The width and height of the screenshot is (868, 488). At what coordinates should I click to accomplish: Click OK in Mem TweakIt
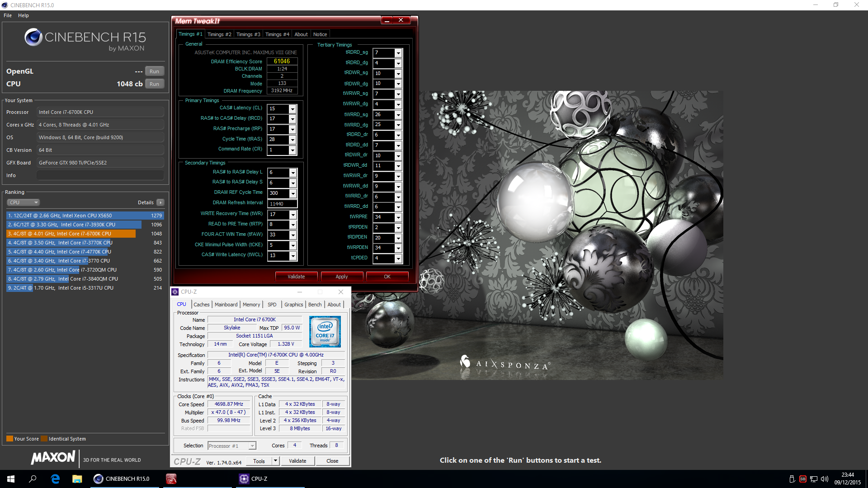(387, 277)
